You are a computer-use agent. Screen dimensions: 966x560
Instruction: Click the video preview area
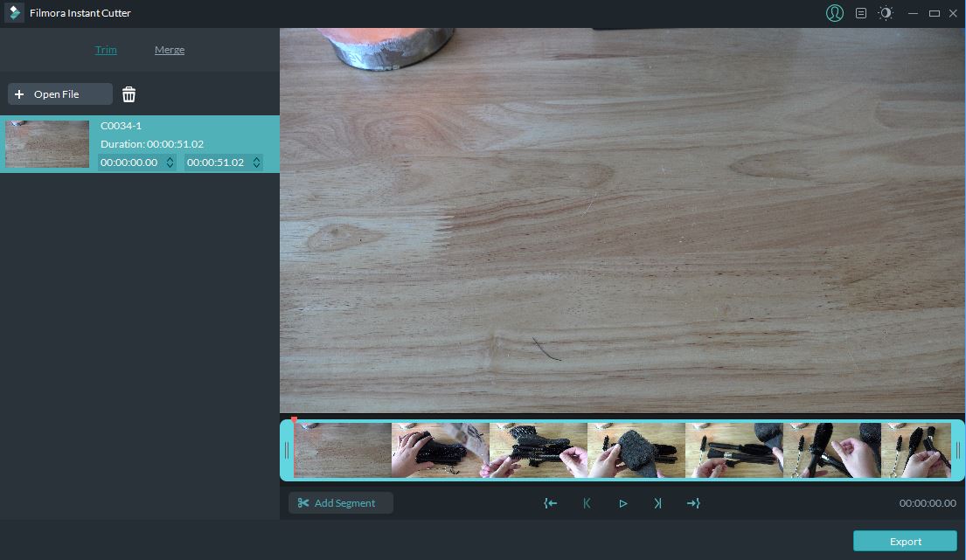point(622,220)
